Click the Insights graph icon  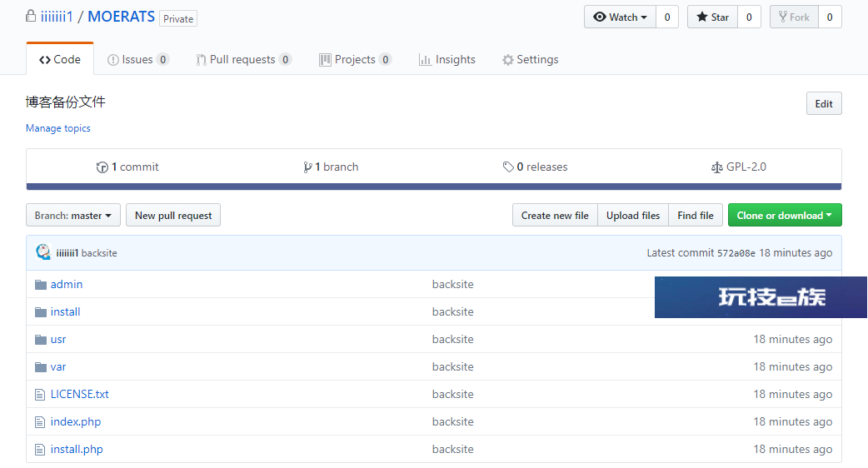pyautogui.click(x=425, y=60)
